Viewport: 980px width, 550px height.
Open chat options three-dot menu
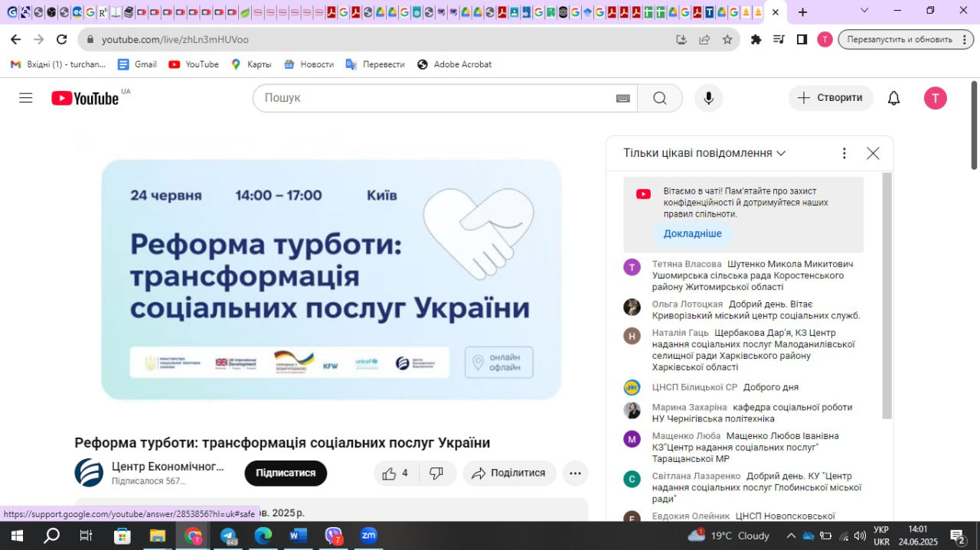pyautogui.click(x=844, y=153)
